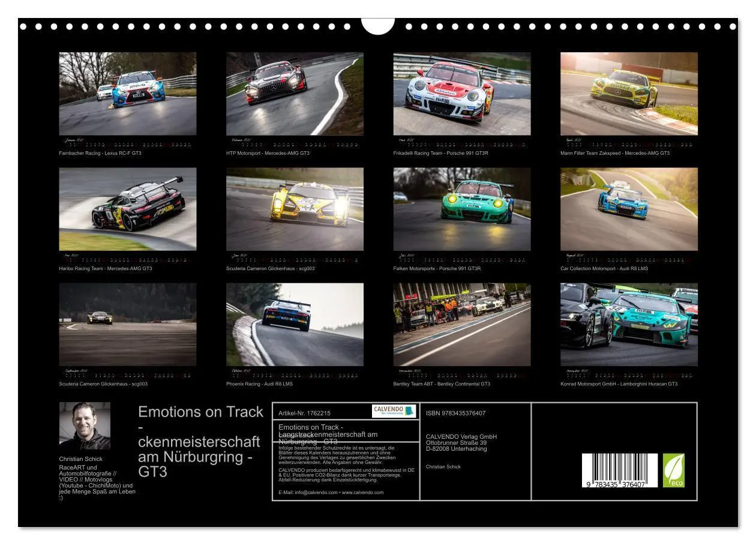This screenshot has width=756, height=545.
Task: Click the Konrad Motorsport Lamborghini Huracan photo
Action: 629,325
